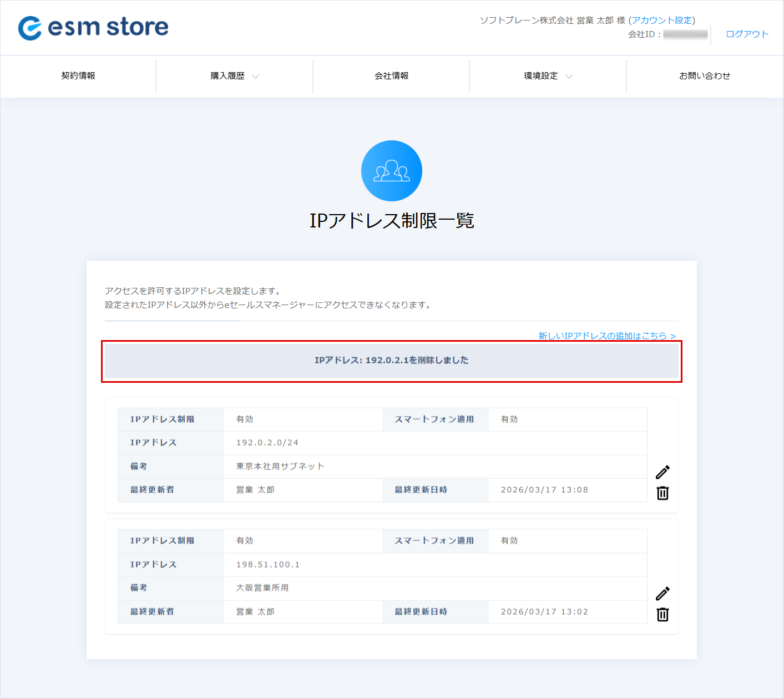The height and width of the screenshot is (699, 784).
Task: Click the IPアドレス制限一覧 page heading
Action: click(x=392, y=221)
